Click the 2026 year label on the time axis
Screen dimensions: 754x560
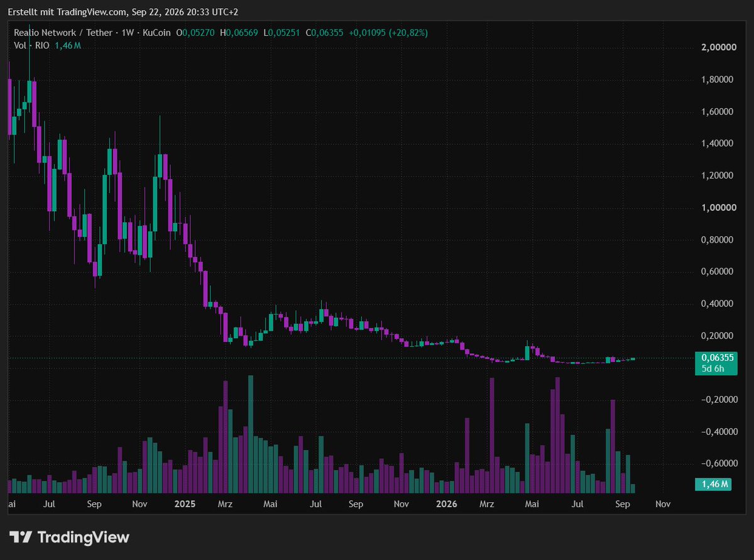click(446, 504)
